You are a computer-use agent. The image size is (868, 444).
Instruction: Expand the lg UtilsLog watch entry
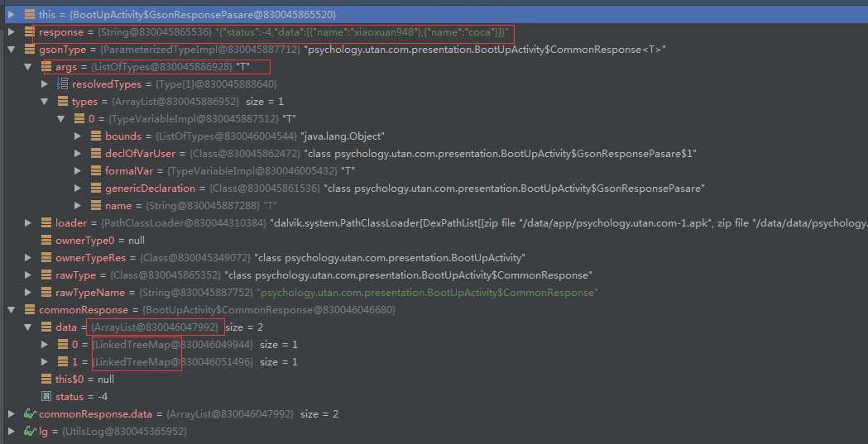(12, 432)
